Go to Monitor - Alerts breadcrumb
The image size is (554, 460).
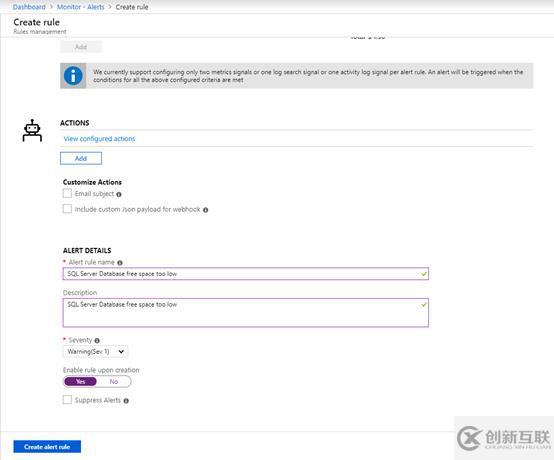click(x=81, y=7)
